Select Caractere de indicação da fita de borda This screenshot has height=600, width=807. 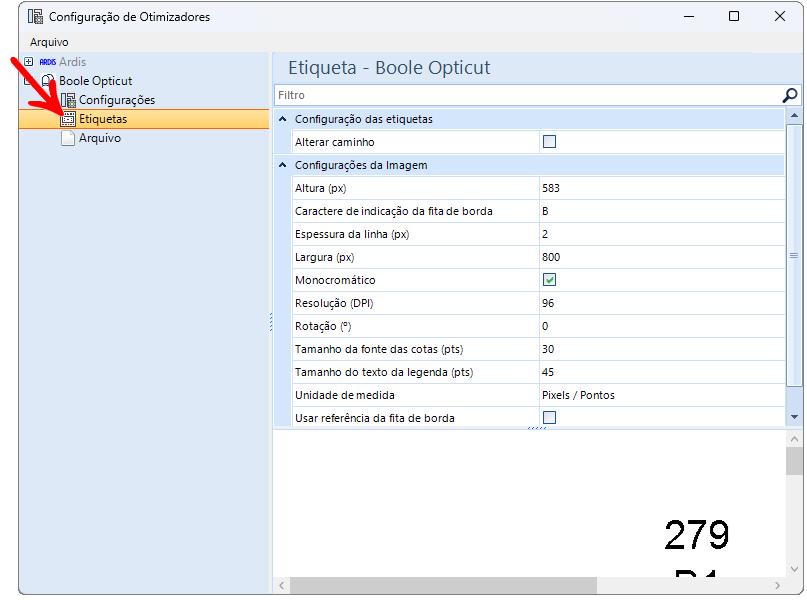click(x=394, y=211)
